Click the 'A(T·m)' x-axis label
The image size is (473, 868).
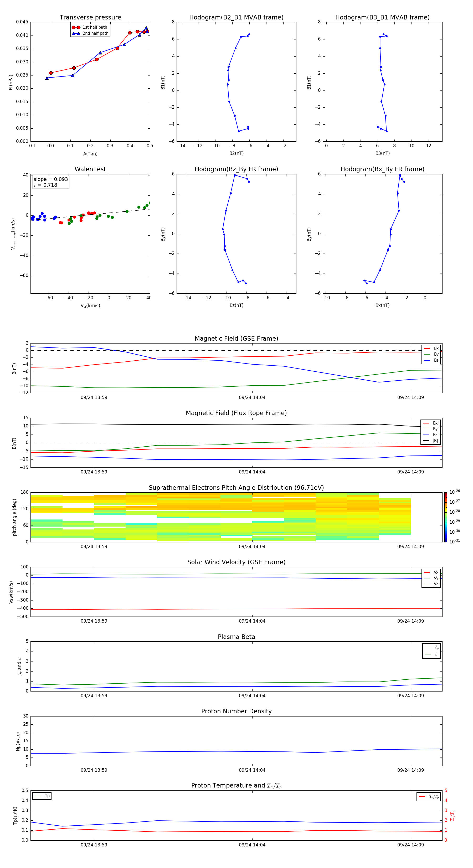coord(90,154)
